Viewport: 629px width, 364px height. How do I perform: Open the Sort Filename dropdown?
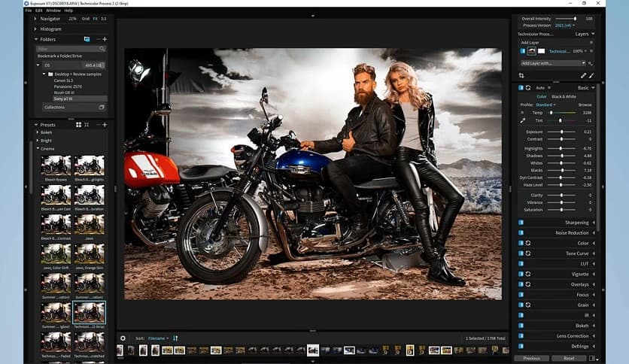159,338
